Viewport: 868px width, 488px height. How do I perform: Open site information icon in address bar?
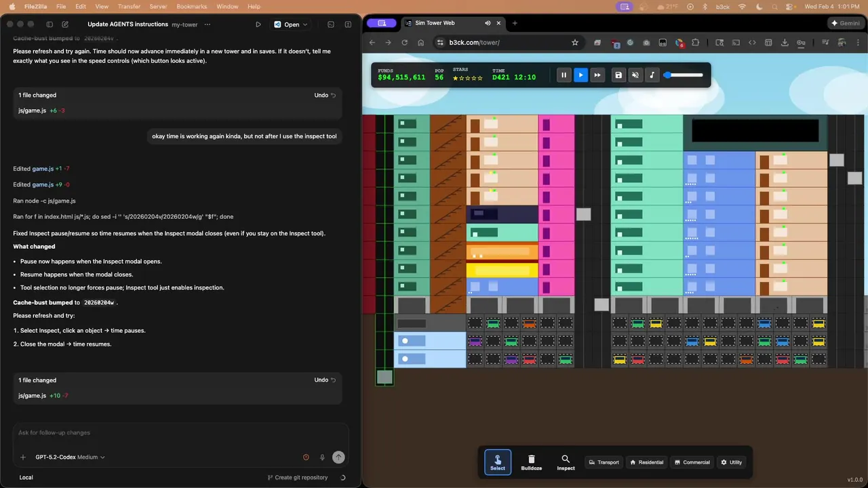pos(440,43)
